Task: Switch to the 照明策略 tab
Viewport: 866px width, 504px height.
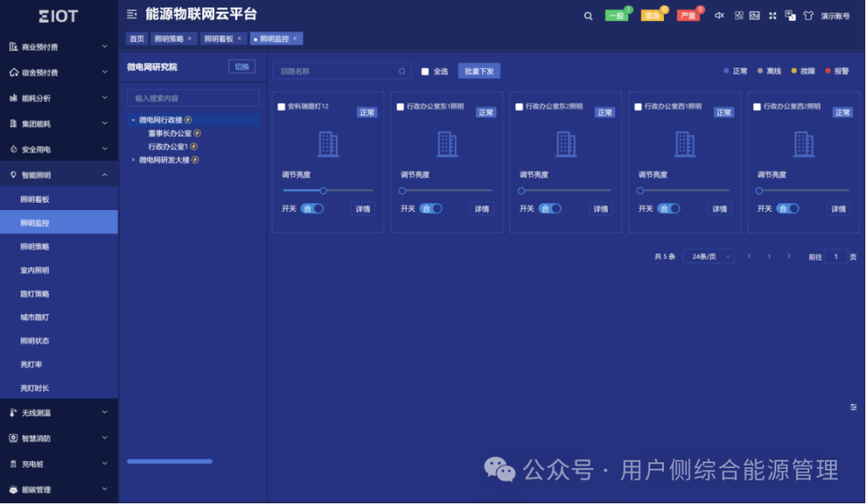Action: tap(169, 38)
